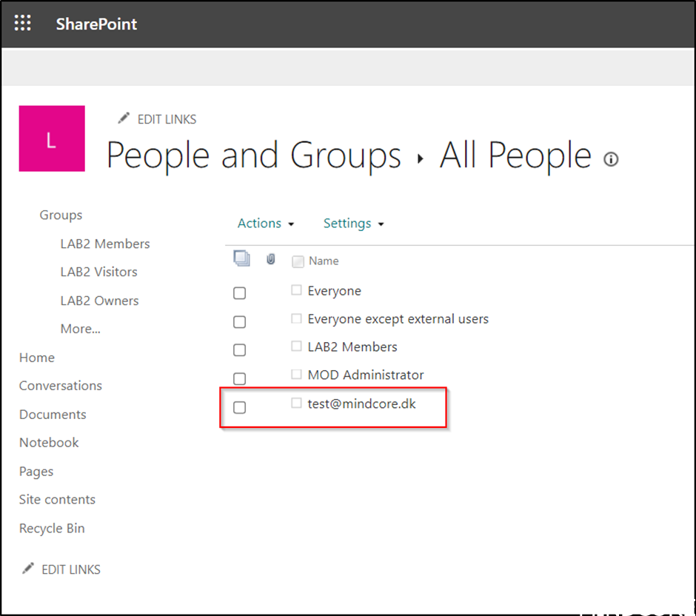
Task: Open LAB2 Visitors group in sidebar
Action: 99,272
